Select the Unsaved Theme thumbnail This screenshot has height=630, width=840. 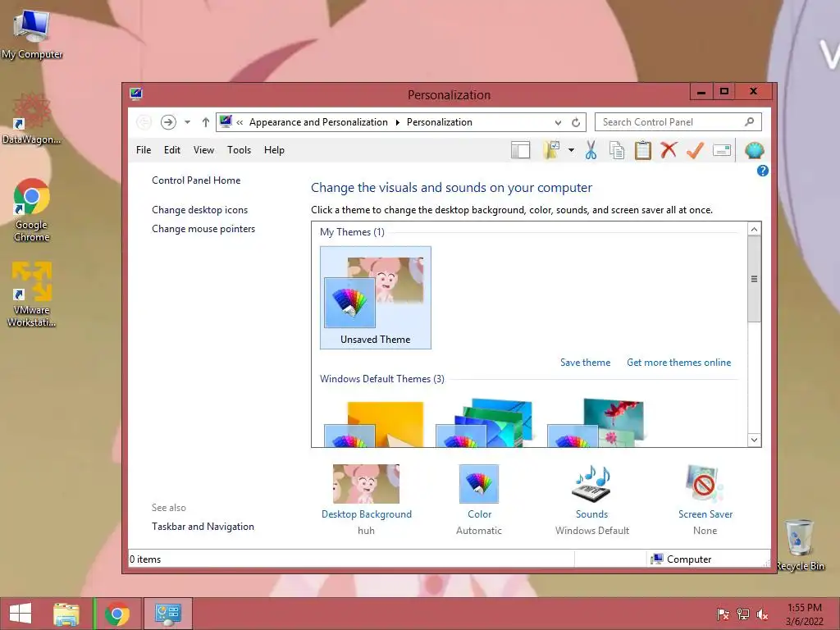click(x=376, y=298)
